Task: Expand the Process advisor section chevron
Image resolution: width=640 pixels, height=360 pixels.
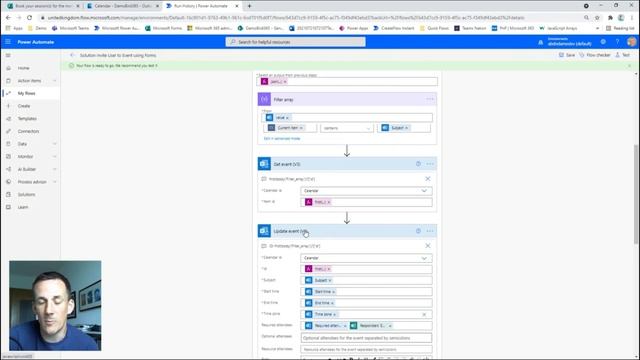Action: (x=55, y=182)
